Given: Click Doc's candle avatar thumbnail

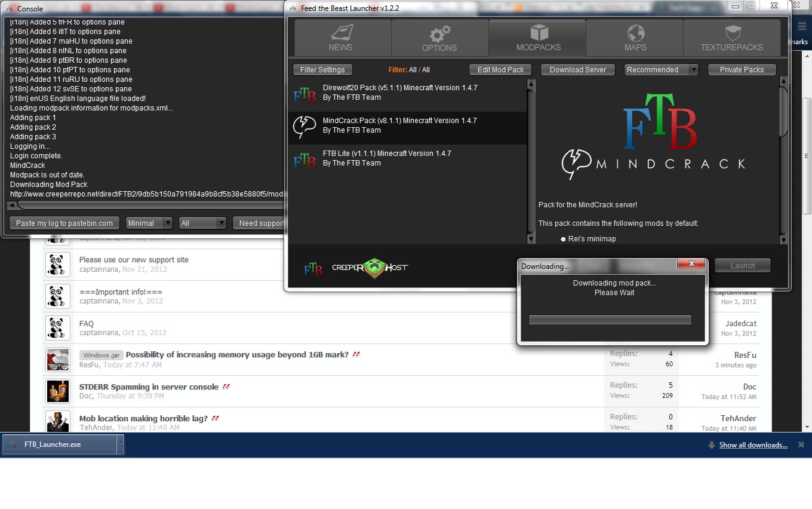Looking at the screenshot, I should (58, 391).
